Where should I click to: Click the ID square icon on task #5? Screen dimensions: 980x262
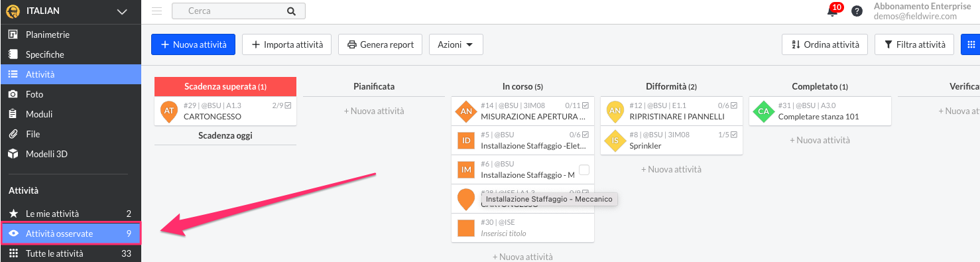tap(466, 141)
